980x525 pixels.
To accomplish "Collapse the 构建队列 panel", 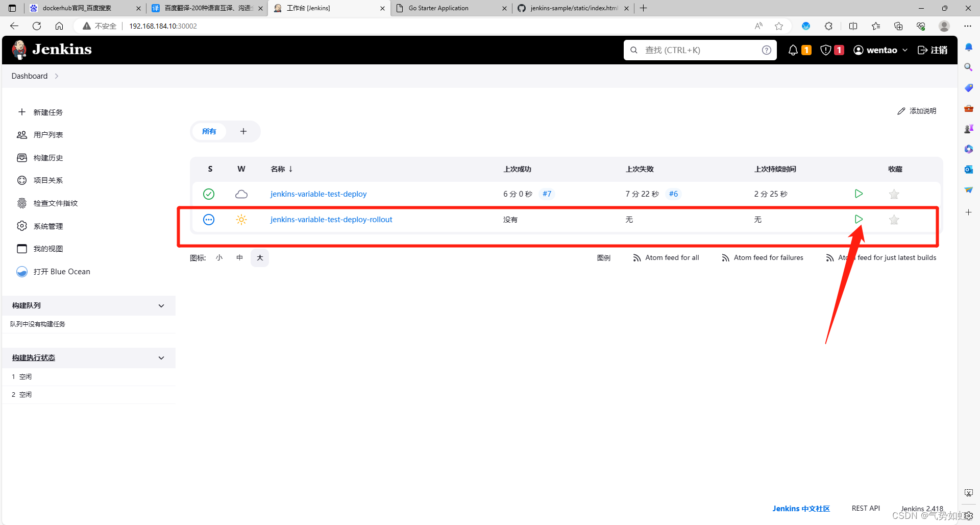I will coord(161,306).
